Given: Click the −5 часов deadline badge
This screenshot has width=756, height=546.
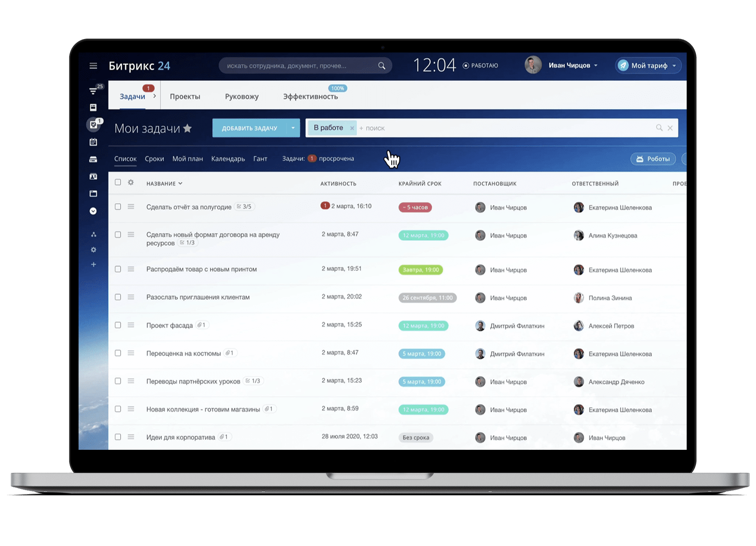Looking at the screenshot, I should click(x=415, y=207).
